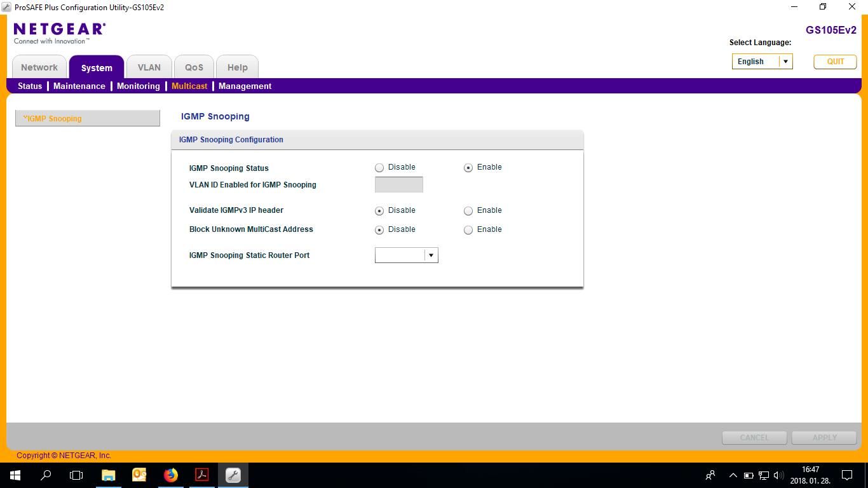The height and width of the screenshot is (488, 868).
Task: Switch to the QoS tab
Action: tap(194, 67)
